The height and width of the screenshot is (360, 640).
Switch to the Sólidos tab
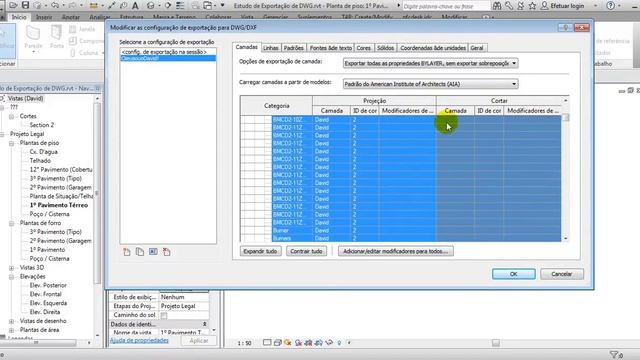[x=385, y=48]
